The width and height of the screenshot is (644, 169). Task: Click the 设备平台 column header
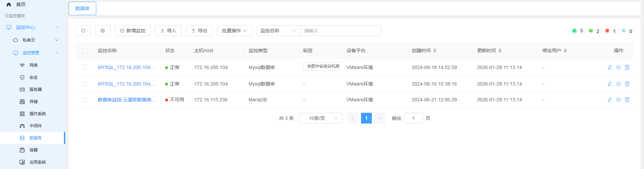click(356, 50)
